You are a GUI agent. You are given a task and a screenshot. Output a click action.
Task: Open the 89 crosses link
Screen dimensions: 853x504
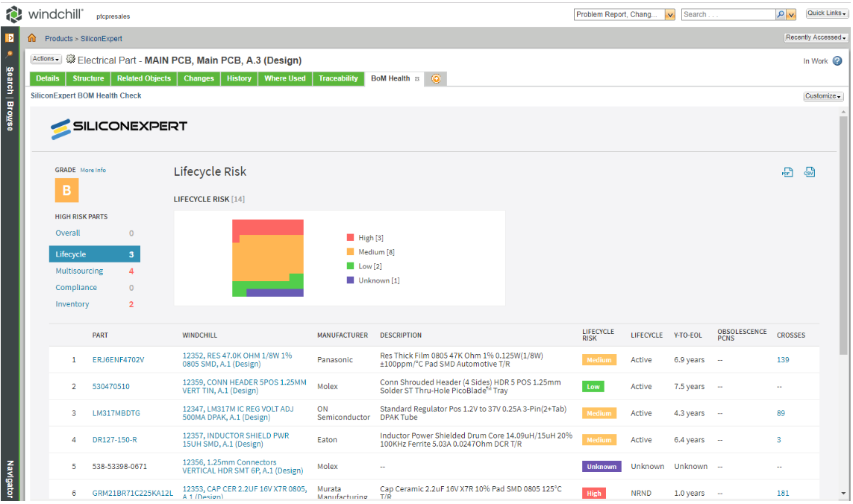(x=781, y=413)
